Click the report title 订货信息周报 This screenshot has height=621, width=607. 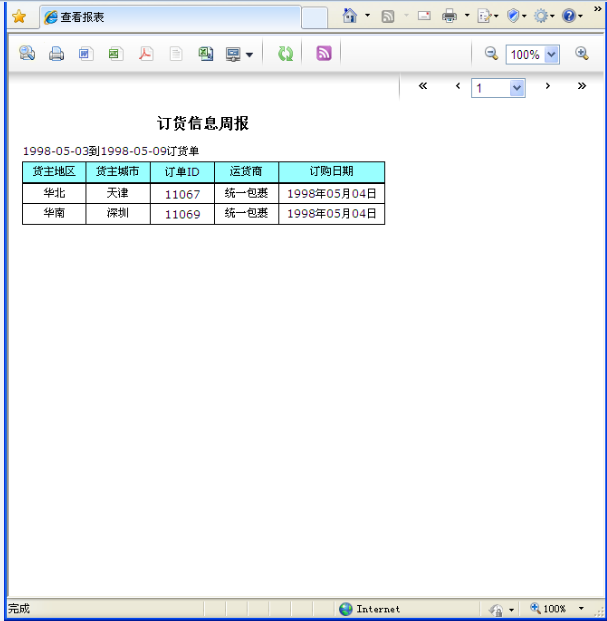pyautogui.click(x=203, y=123)
